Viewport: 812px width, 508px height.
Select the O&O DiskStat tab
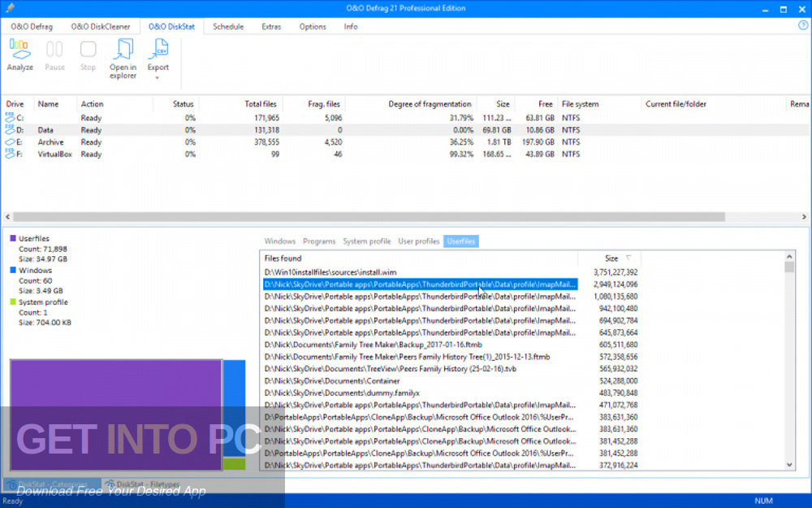[x=171, y=27]
